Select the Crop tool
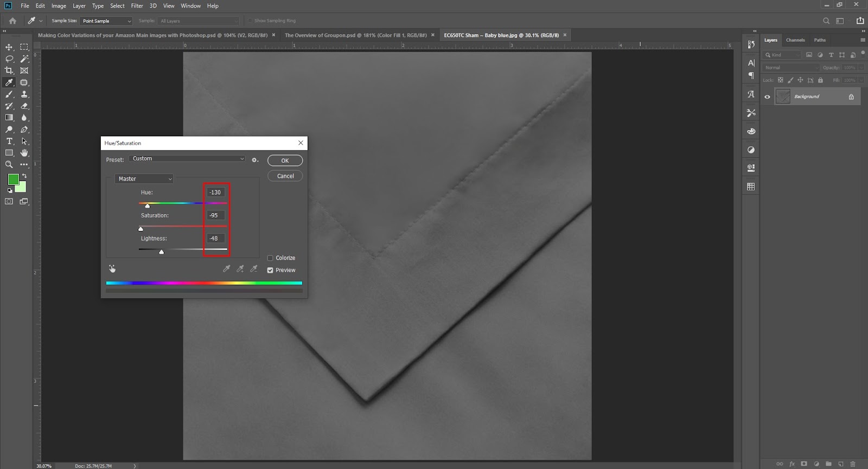 click(9, 70)
